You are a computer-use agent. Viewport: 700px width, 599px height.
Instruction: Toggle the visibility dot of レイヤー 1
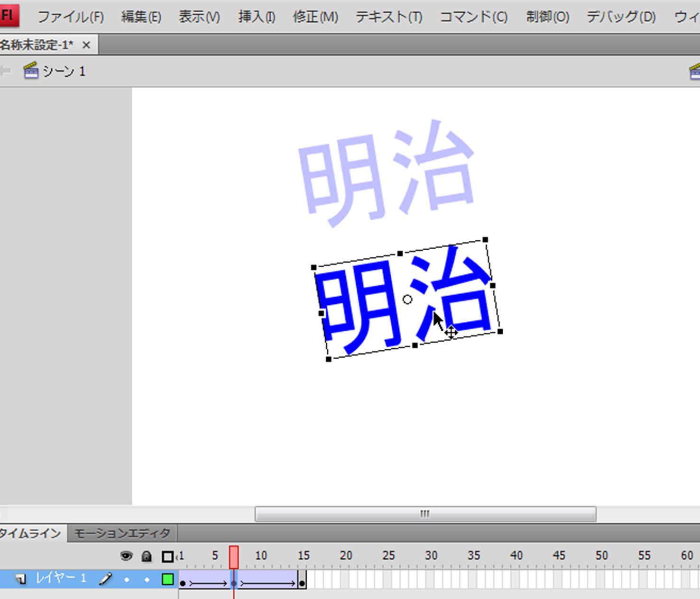[127, 580]
